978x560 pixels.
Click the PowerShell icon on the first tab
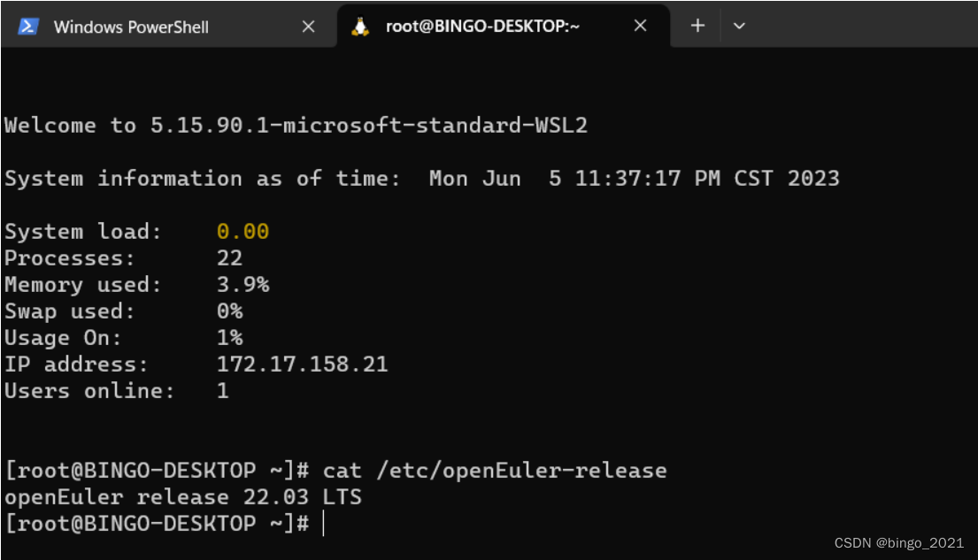pyautogui.click(x=29, y=27)
